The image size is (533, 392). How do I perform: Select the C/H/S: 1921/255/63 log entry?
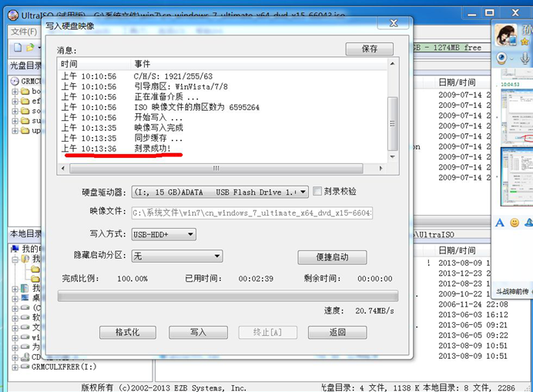[173, 76]
